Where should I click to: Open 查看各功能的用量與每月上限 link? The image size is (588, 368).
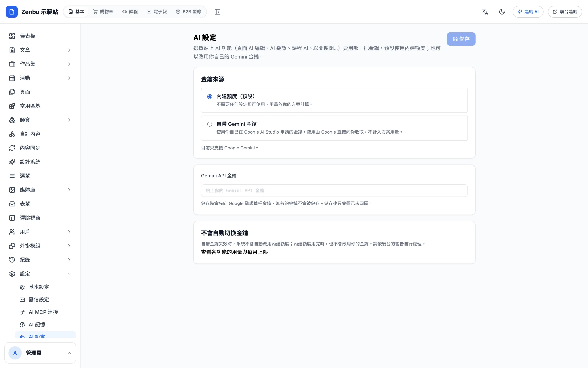pos(234,252)
